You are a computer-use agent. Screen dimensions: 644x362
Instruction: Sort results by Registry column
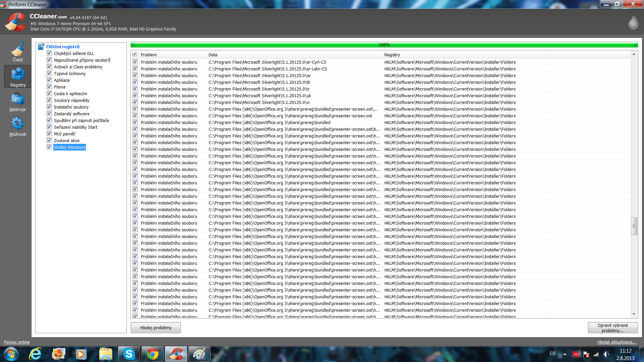[x=464, y=55]
